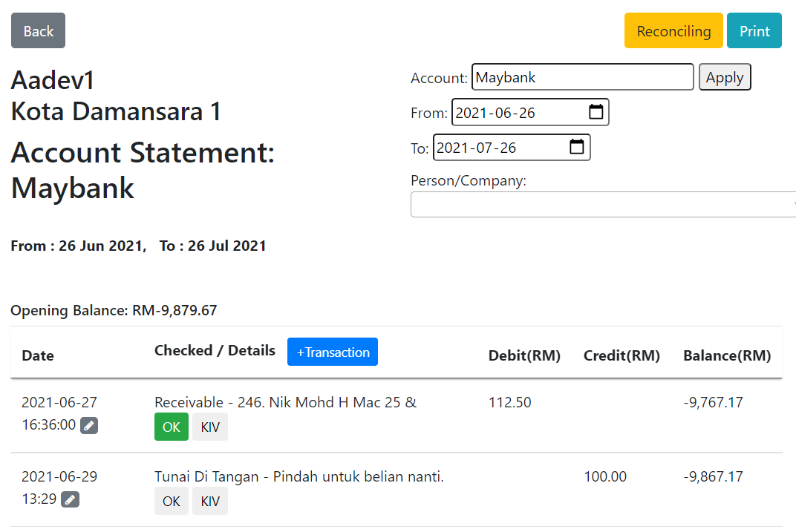Select the Balance(RM) column header
This screenshot has height=532, width=796.
(x=727, y=355)
